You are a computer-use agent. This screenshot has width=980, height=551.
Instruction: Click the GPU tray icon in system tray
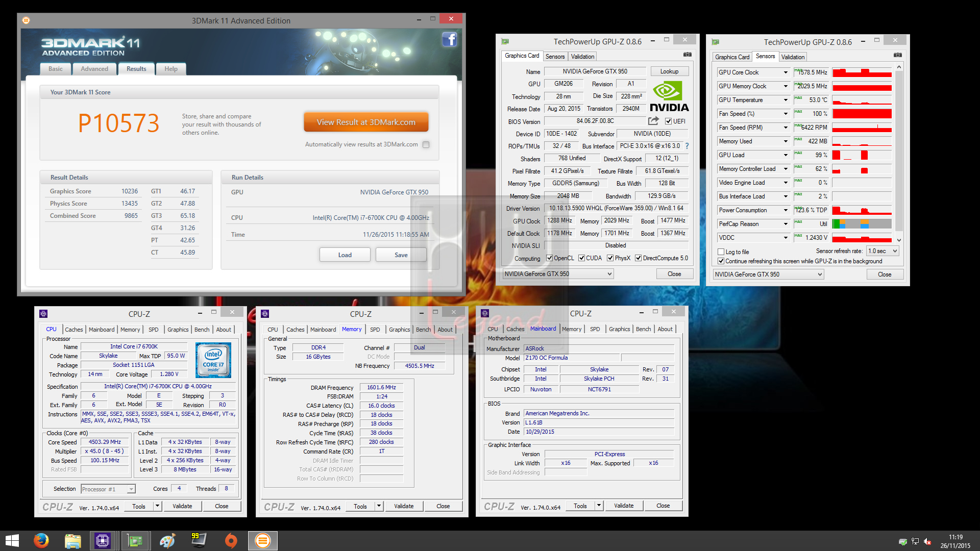click(903, 542)
